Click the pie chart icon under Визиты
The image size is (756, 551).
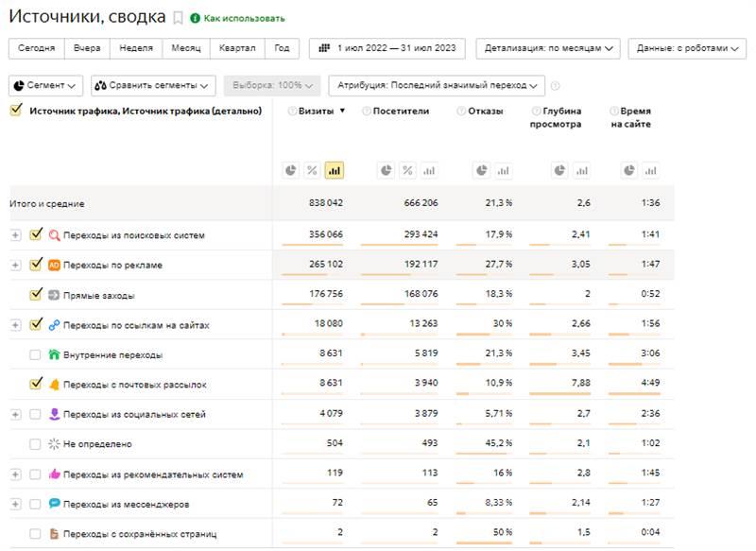292,170
